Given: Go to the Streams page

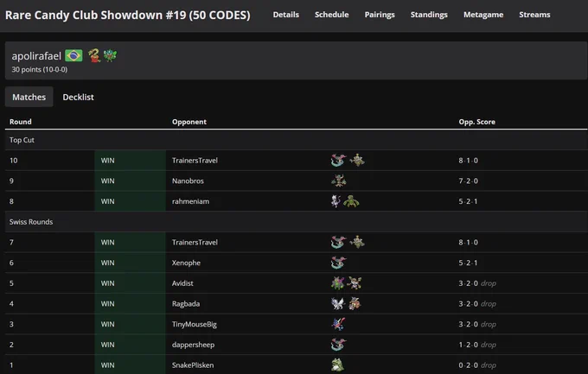Looking at the screenshot, I should (x=534, y=15).
